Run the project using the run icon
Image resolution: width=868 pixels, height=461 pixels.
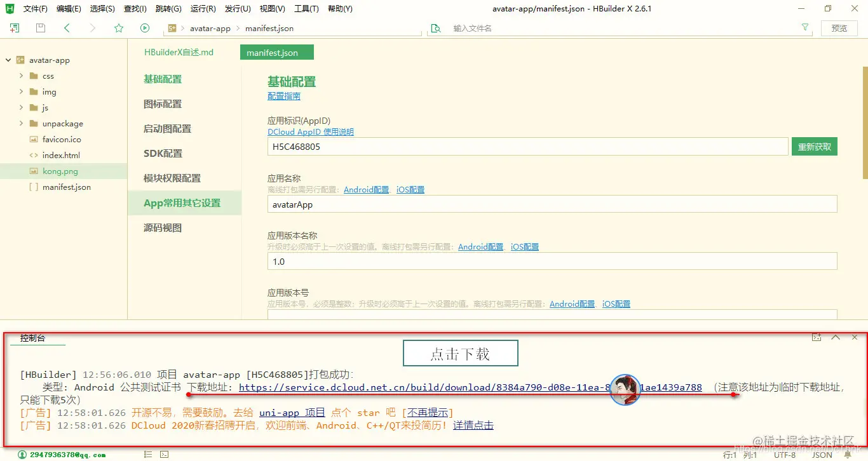point(145,28)
